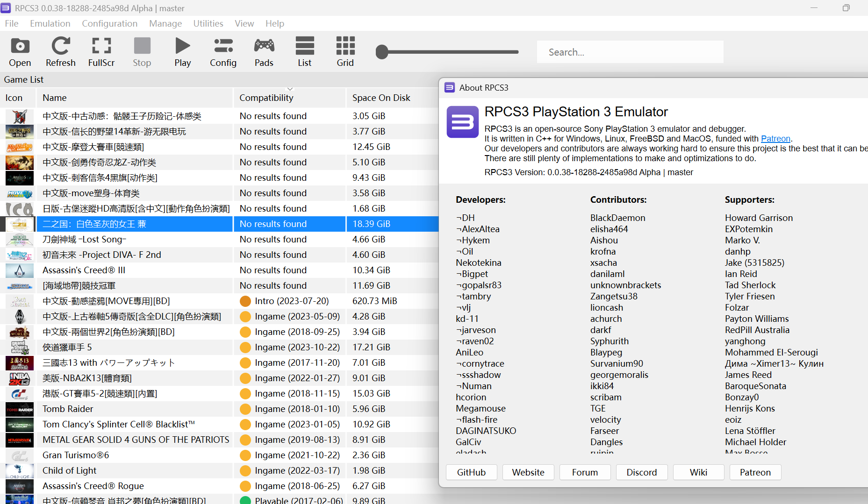Open the Pads controller settings
Viewport: 868px width, 504px height.
tap(264, 52)
